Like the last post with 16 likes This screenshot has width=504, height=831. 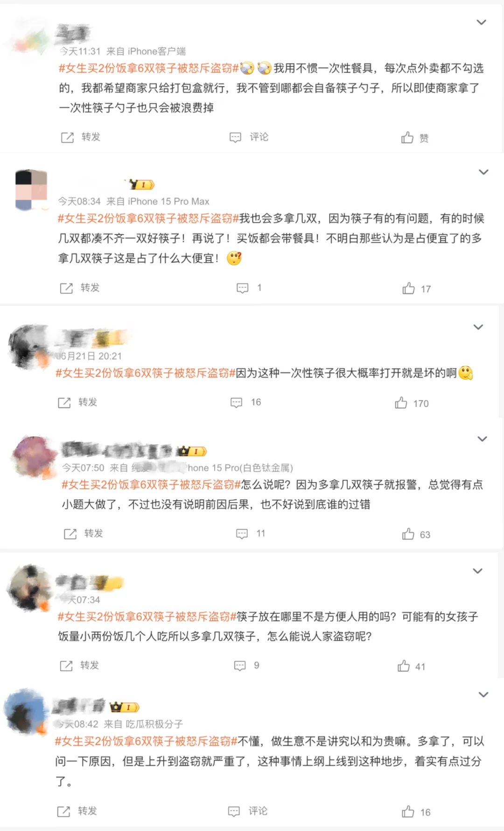pyautogui.click(x=408, y=812)
